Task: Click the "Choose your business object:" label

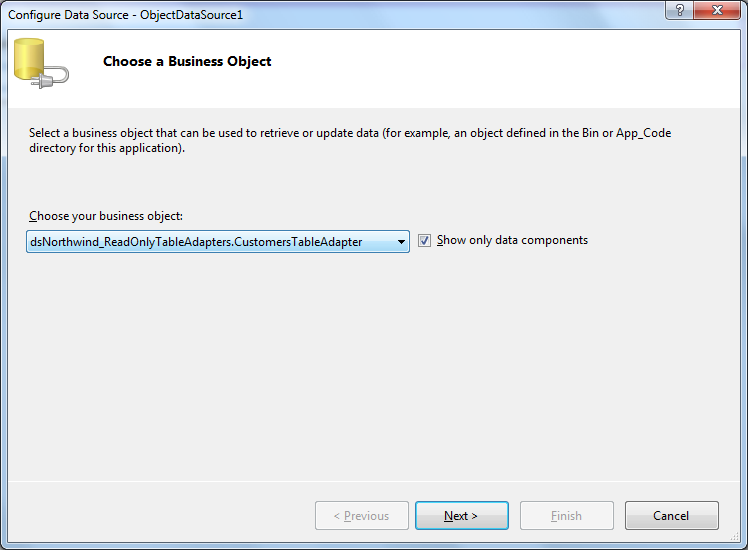Action: 106,216
